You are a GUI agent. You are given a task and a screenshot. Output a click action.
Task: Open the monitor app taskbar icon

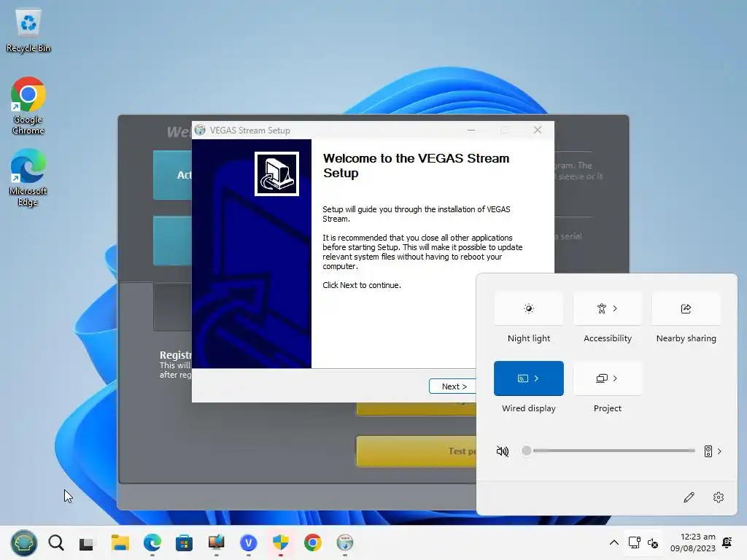point(216,542)
